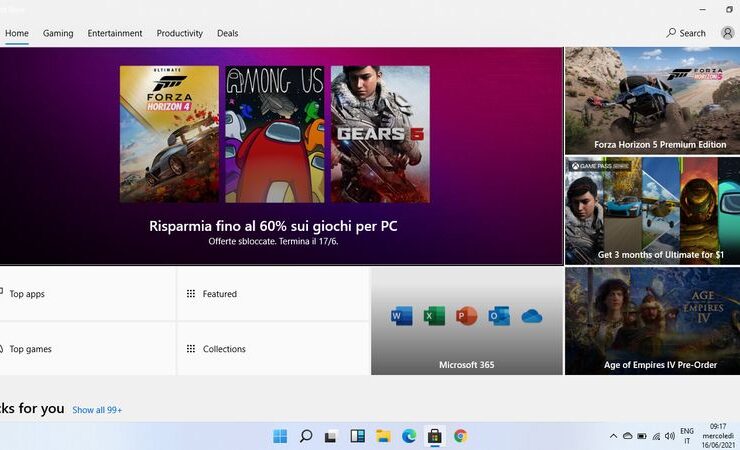This screenshot has height=450, width=740.
Task: Open Age of Empires IV Pre-Order tile
Action: [652, 321]
